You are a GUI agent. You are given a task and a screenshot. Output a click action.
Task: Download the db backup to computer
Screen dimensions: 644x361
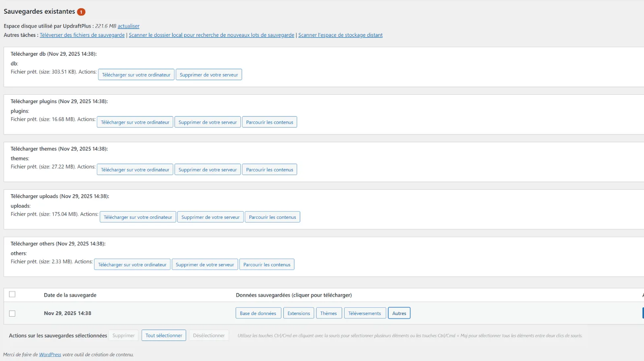[136, 75]
